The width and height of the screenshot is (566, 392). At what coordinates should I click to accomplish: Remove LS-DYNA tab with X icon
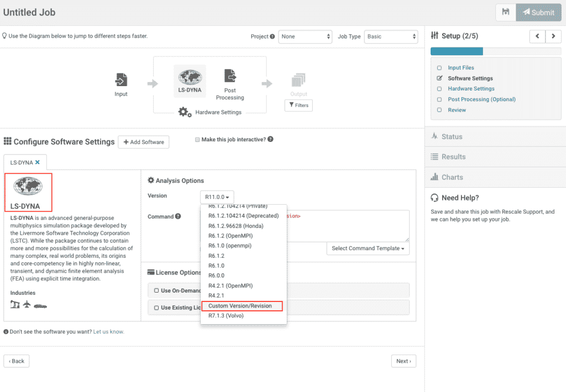tap(37, 162)
